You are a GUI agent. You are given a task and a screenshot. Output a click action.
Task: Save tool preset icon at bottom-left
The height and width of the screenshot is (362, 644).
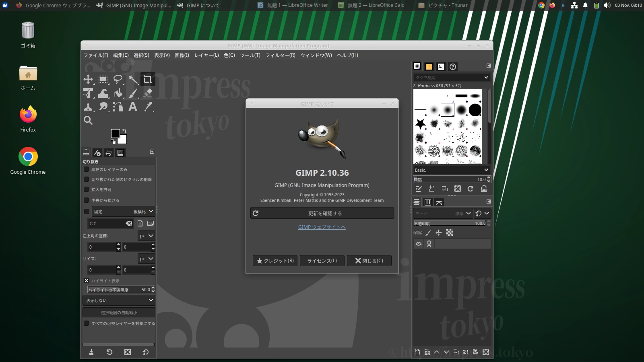click(x=91, y=352)
